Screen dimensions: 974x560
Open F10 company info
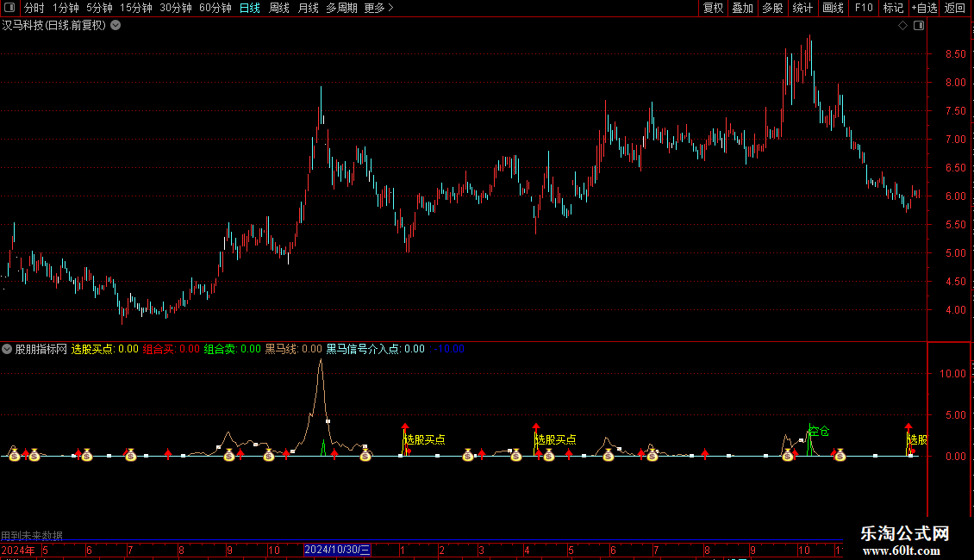click(x=864, y=8)
